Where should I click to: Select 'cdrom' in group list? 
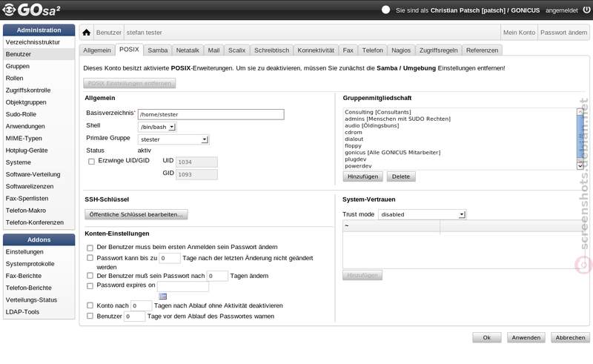(x=354, y=133)
